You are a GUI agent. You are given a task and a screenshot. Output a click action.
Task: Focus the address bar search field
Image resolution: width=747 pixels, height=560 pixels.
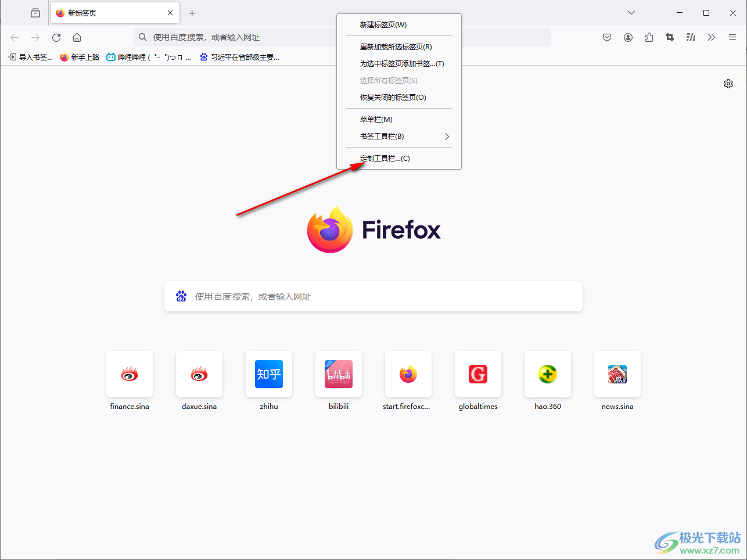342,37
